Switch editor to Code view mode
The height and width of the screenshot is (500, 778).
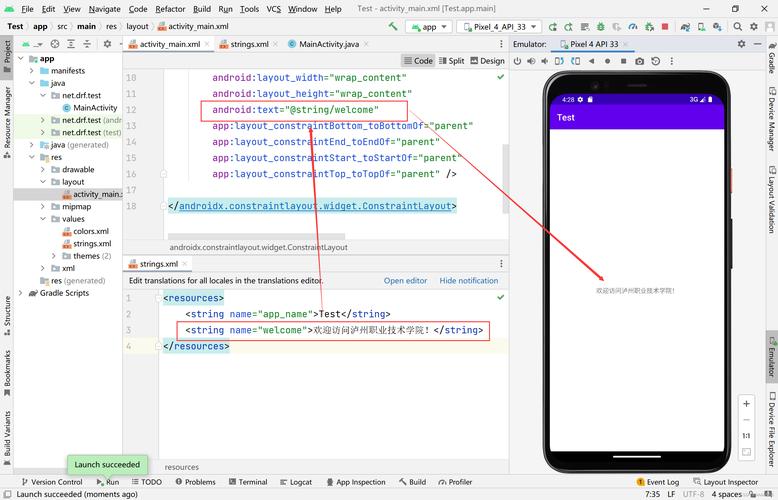pyautogui.click(x=417, y=61)
